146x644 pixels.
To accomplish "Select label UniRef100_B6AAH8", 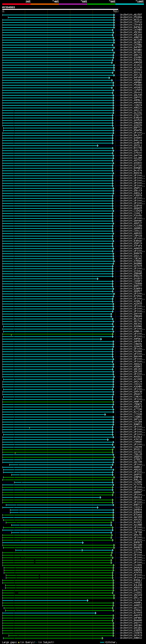I will point(131,620).
